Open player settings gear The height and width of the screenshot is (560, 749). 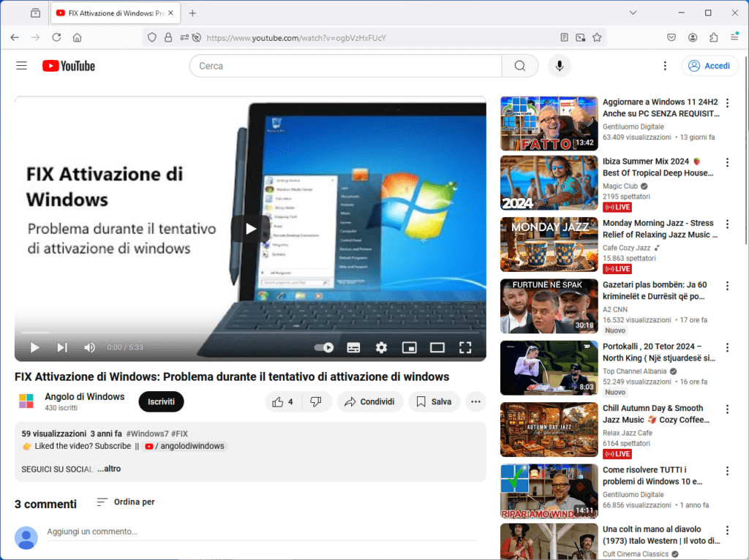click(381, 347)
